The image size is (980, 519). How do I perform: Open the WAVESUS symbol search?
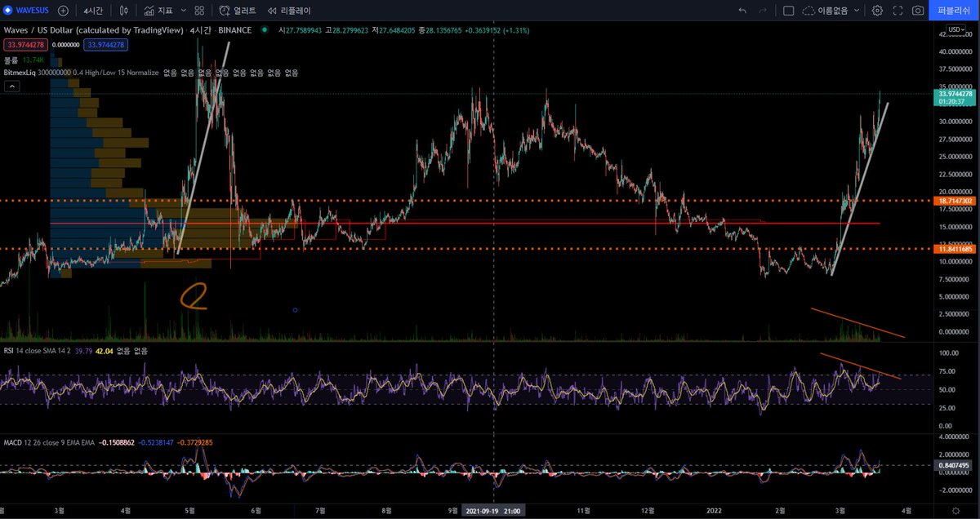pyautogui.click(x=27, y=11)
